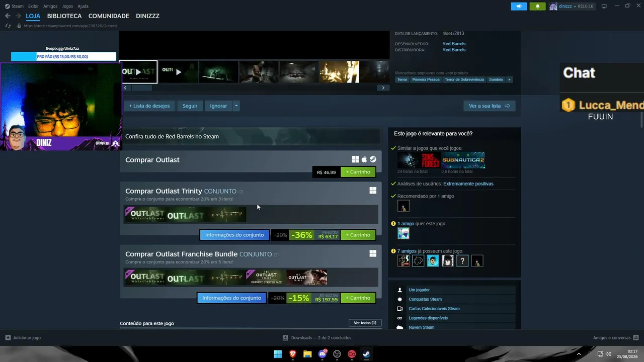
Task: Add Outlast R$ 46,99 to cart
Action: click(x=358, y=172)
